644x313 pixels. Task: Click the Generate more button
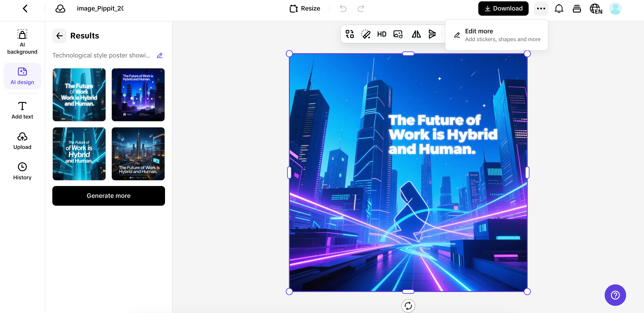108,196
